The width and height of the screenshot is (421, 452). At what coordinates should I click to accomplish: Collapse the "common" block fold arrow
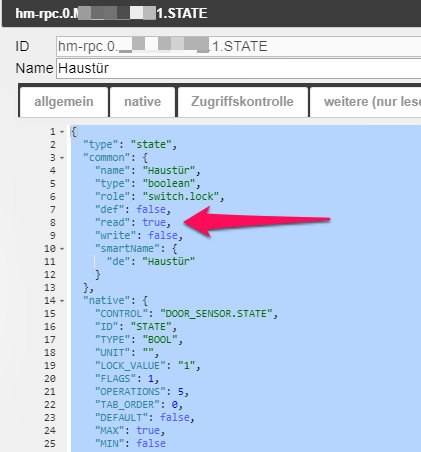tap(62, 158)
